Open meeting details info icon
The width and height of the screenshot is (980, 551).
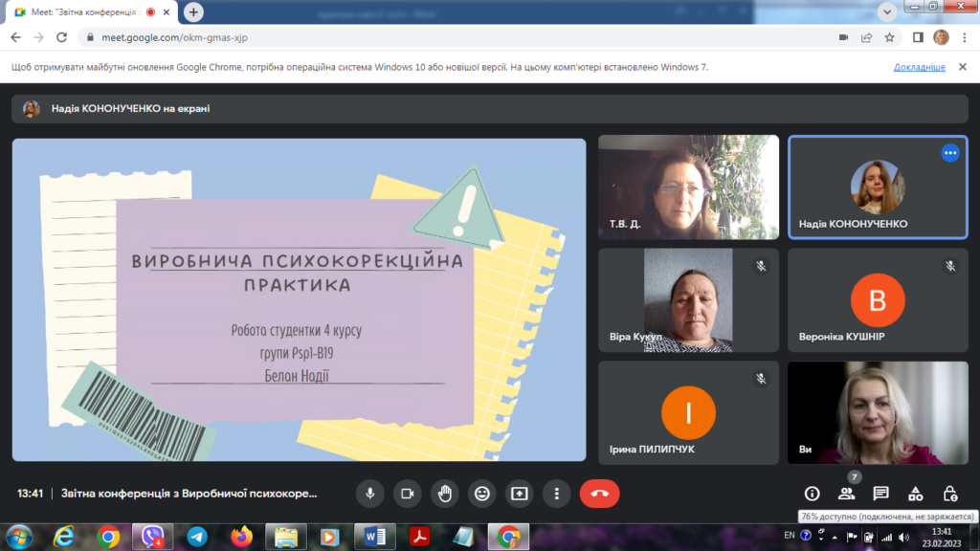click(812, 494)
